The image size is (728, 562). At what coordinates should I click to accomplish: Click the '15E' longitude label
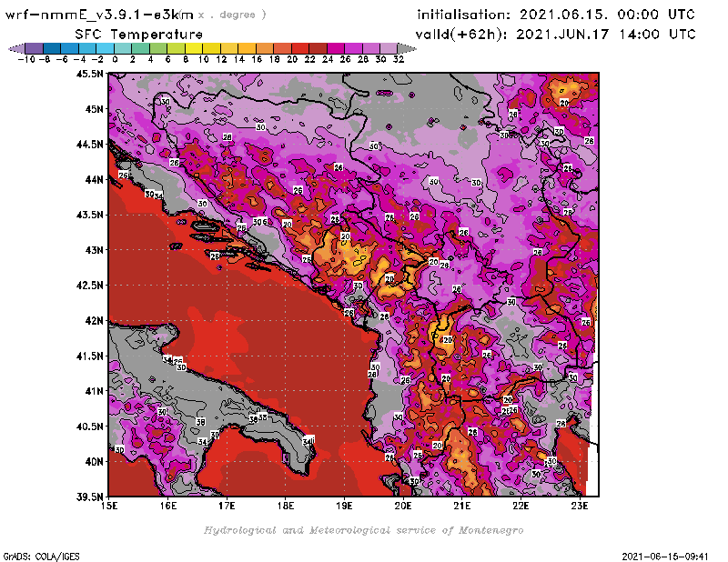tap(109, 506)
